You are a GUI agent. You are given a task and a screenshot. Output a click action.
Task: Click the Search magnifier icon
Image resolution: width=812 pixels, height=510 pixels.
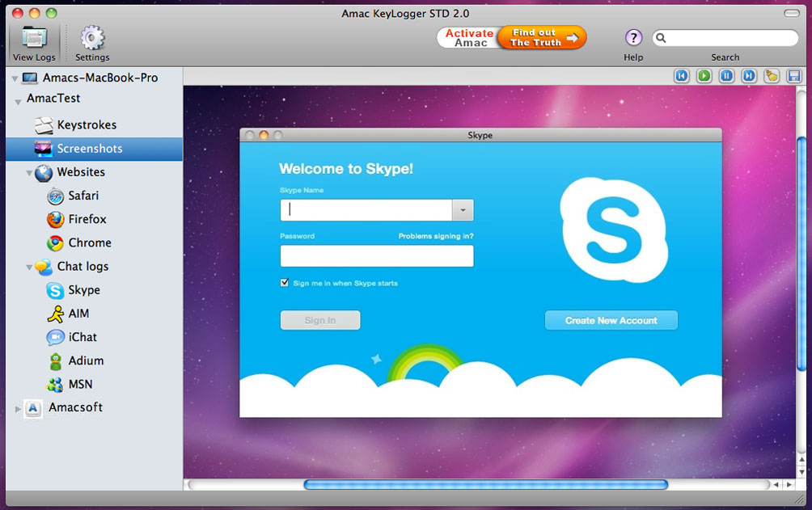(661, 38)
